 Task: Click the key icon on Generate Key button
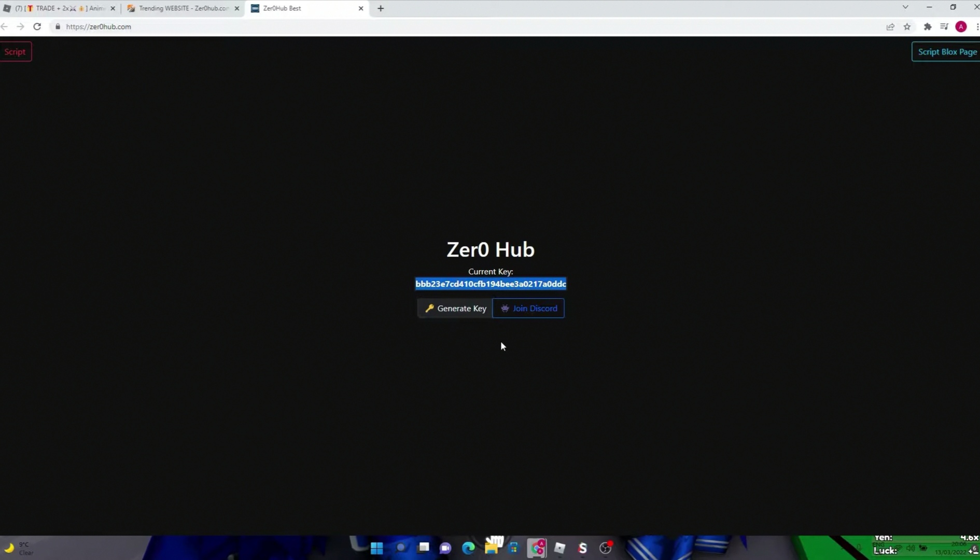click(430, 308)
